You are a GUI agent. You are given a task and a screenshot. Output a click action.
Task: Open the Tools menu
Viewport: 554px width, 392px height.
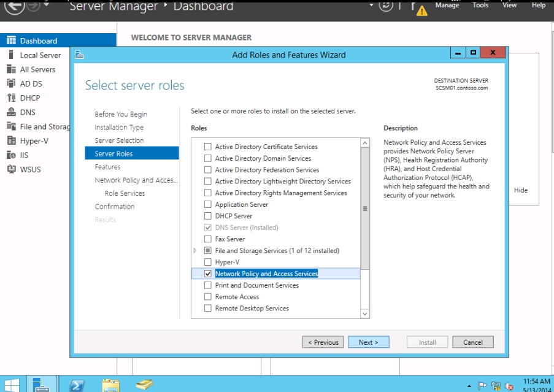(x=480, y=5)
